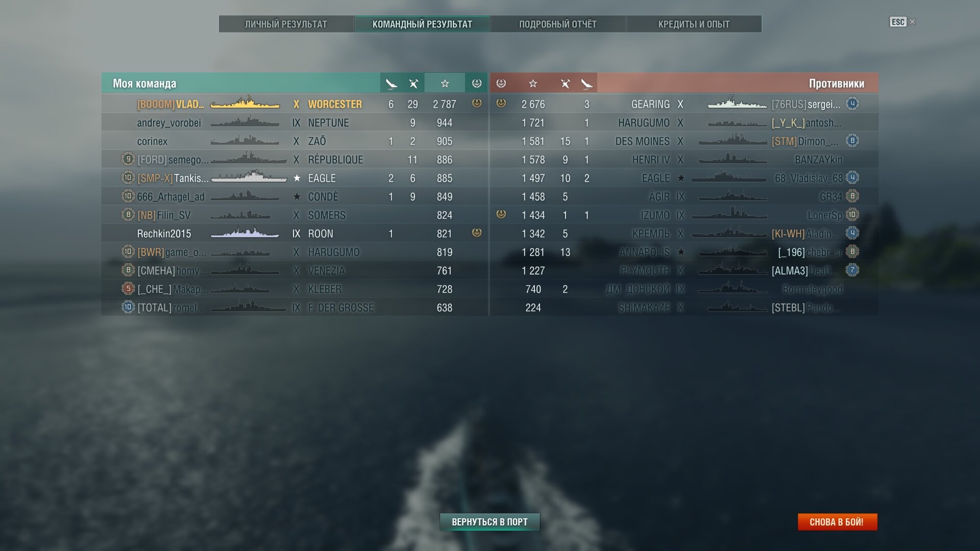Click the Снова в бой! button
This screenshot has width=980, height=551.
(x=837, y=522)
